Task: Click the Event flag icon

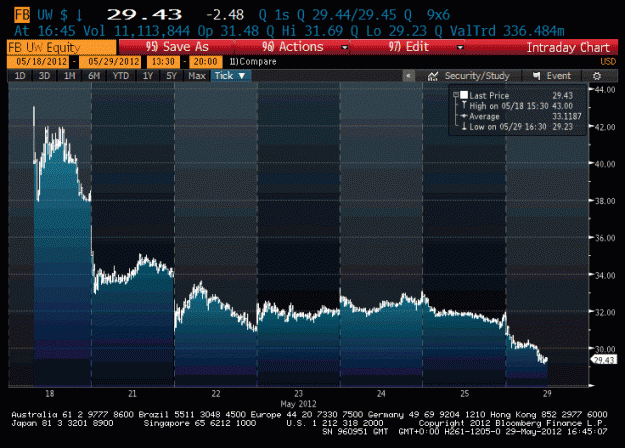Action: pos(537,76)
